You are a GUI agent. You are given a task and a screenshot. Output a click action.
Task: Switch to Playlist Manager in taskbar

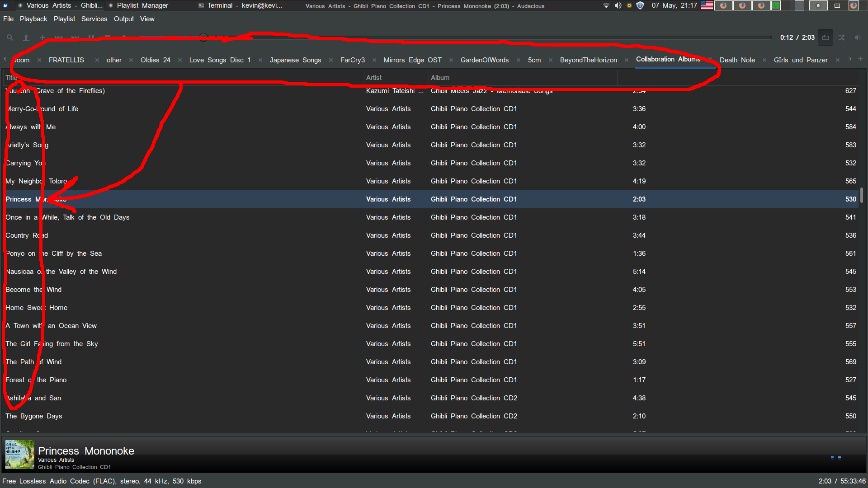[x=138, y=5]
